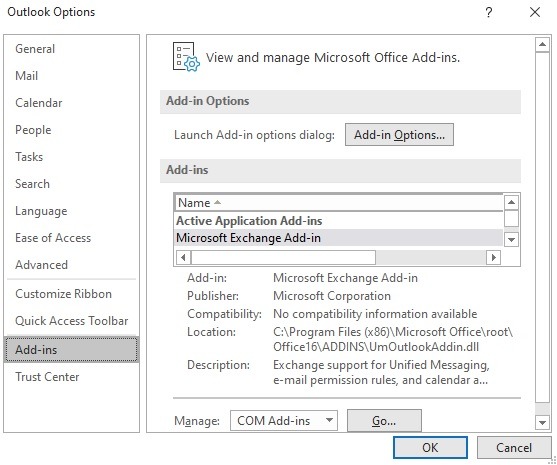
Task: Open Ease of Access settings
Action: pyautogui.click(x=53, y=238)
